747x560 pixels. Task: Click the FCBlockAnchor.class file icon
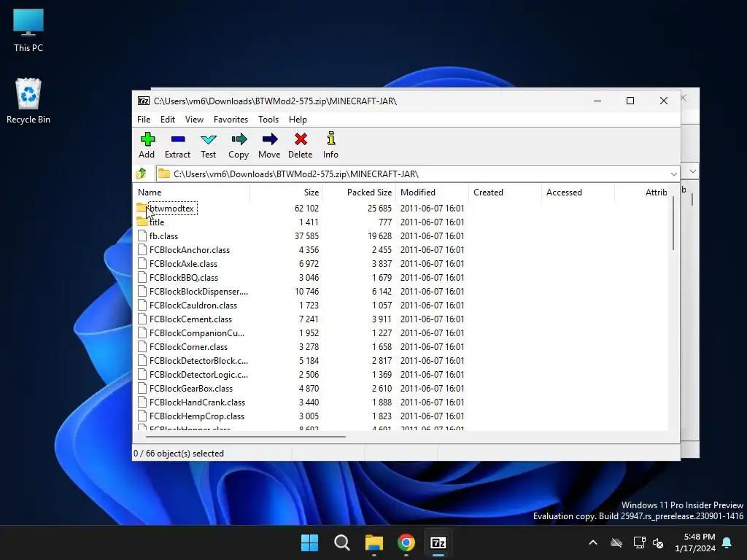pos(142,249)
